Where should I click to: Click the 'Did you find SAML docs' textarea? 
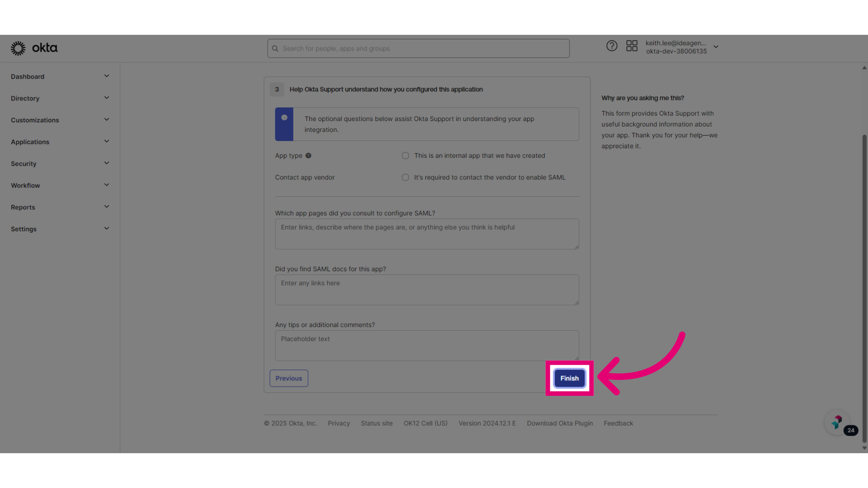pyautogui.click(x=427, y=290)
